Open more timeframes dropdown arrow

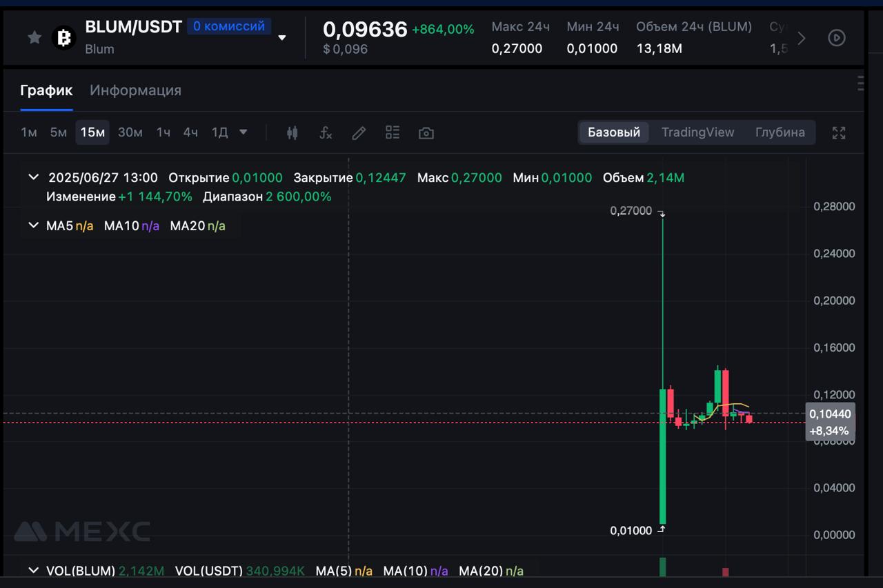pyautogui.click(x=243, y=132)
